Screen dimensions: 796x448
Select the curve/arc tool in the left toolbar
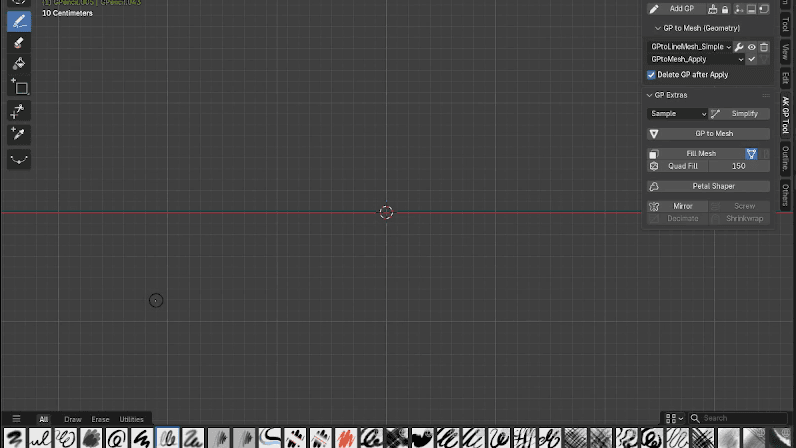coord(19,160)
